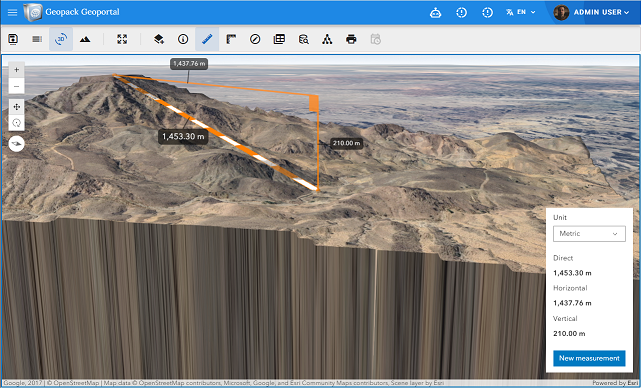This screenshot has width=642, height=388.
Task: Open the Unit Metric dropdown
Action: click(589, 234)
